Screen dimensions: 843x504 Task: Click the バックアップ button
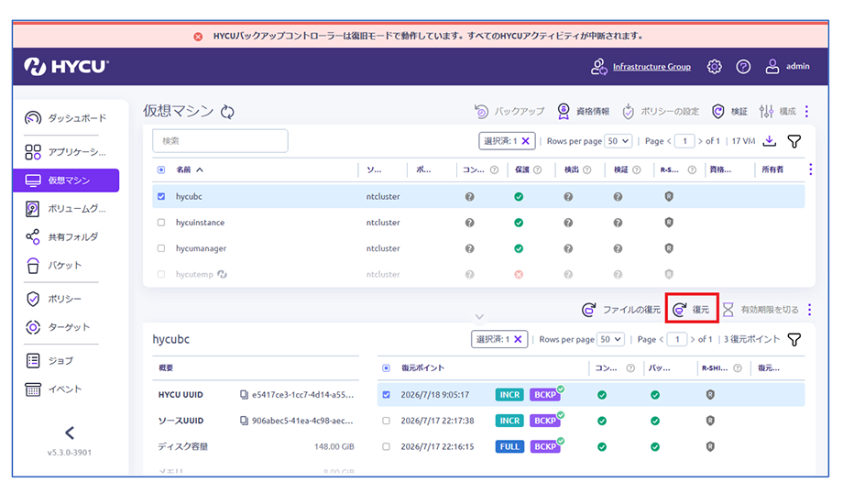point(509,112)
